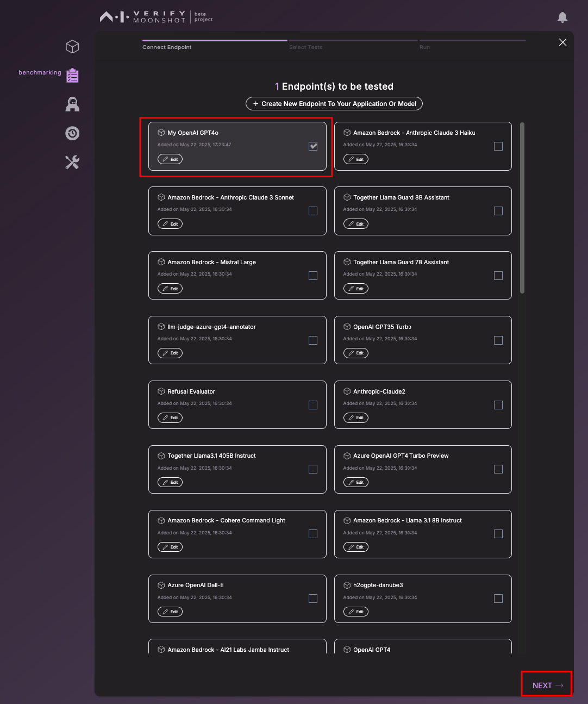588x704 pixels.
Task: Edit the Amazon Bedrock Cohere Command Light endpoint
Action: pyautogui.click(x=170, y=547)
